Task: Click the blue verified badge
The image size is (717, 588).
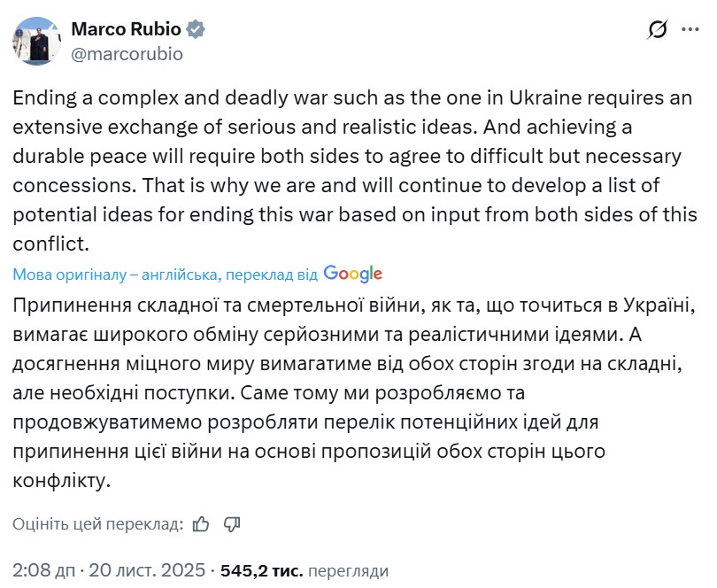Action: 196,29
